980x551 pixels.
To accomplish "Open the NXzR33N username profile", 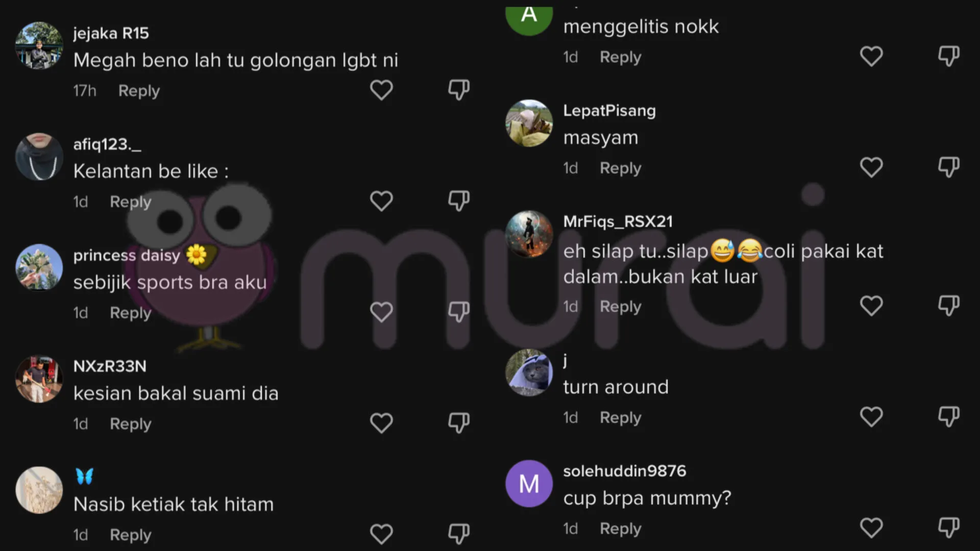I will (110, 366).
